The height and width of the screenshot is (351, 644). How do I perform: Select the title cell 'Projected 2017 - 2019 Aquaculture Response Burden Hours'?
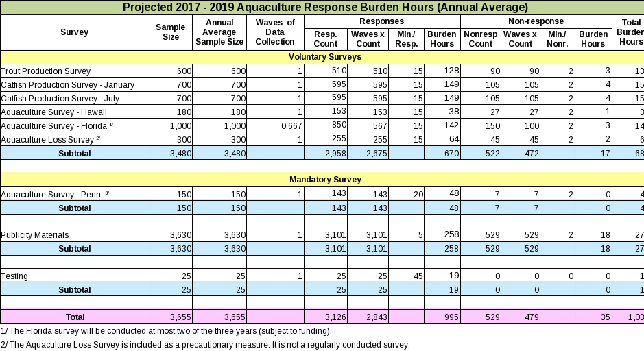pos(322,8)
